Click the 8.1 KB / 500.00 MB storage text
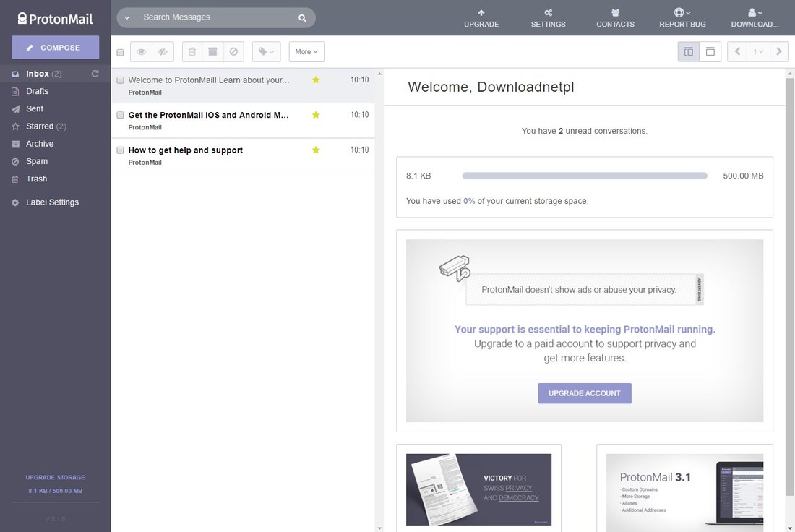 tap(55, 491)
